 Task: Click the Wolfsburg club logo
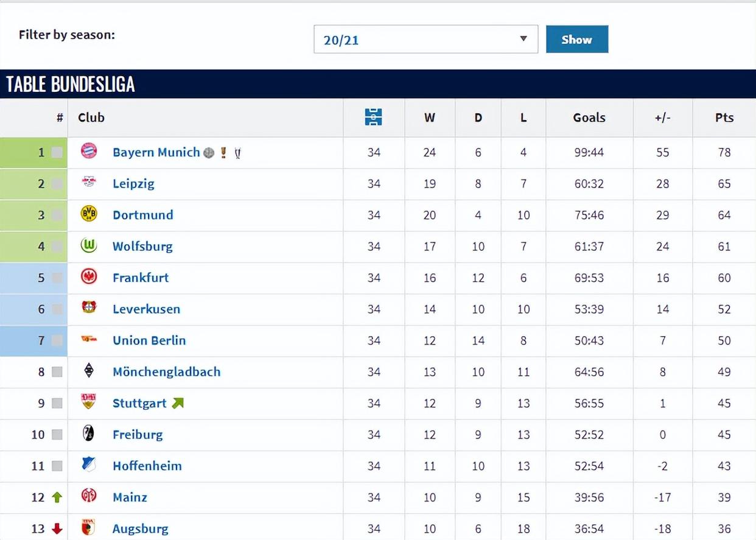pos(89,246)
